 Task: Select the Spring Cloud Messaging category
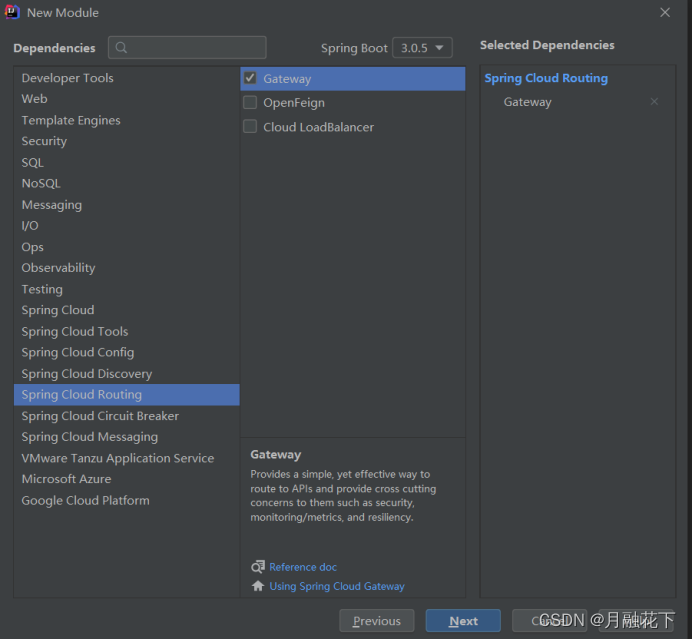127,437
